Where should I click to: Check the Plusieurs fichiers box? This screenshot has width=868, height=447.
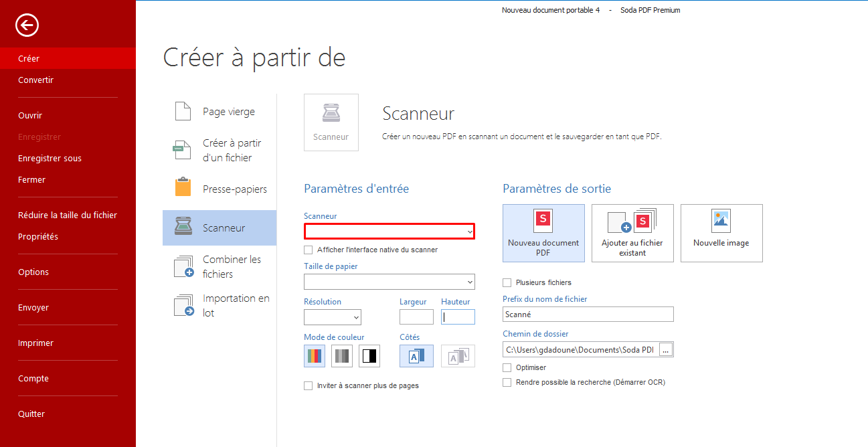click(507, 283)
